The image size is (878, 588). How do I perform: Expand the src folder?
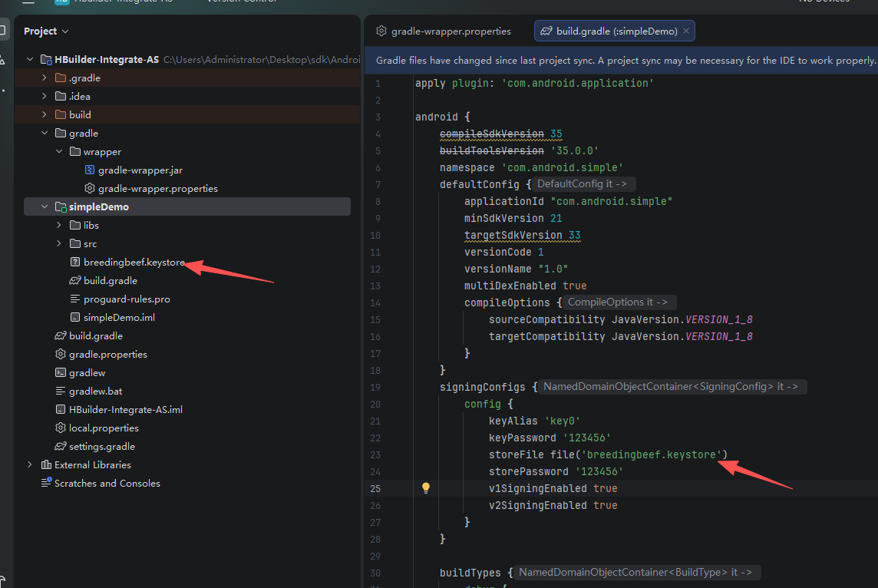[x=59, y=243]
